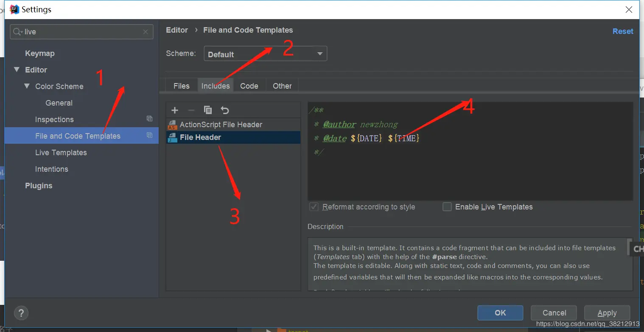
Task: Click the Reset link in the header
Action: tap(623, 31)
